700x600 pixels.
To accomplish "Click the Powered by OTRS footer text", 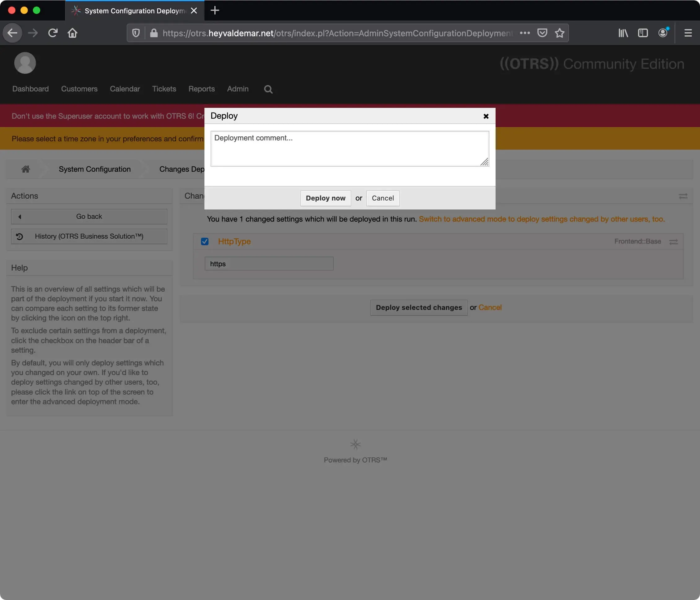I will [355, 460].
